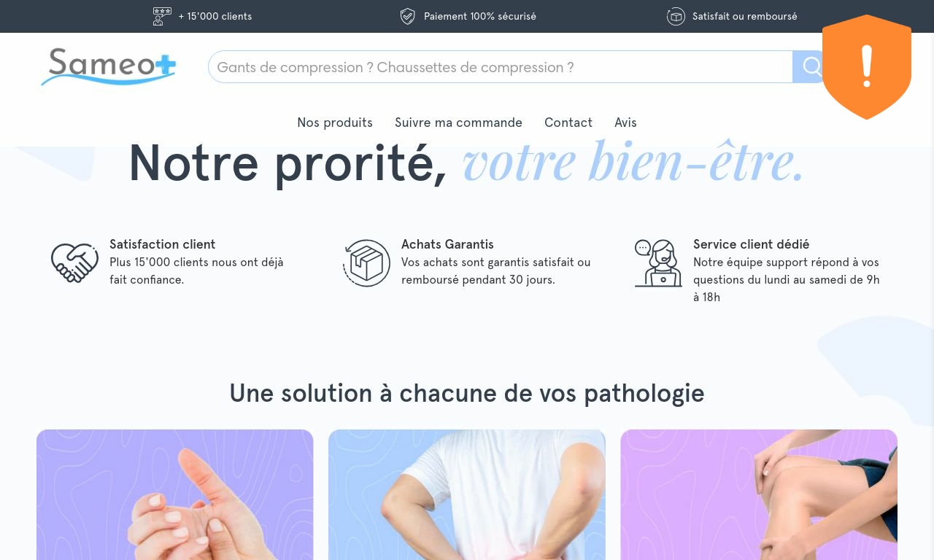Image resolution: width=934 pixels, height=560 pixels.
Task: Click the refund box icon in top bar
Action: point(676,16)
